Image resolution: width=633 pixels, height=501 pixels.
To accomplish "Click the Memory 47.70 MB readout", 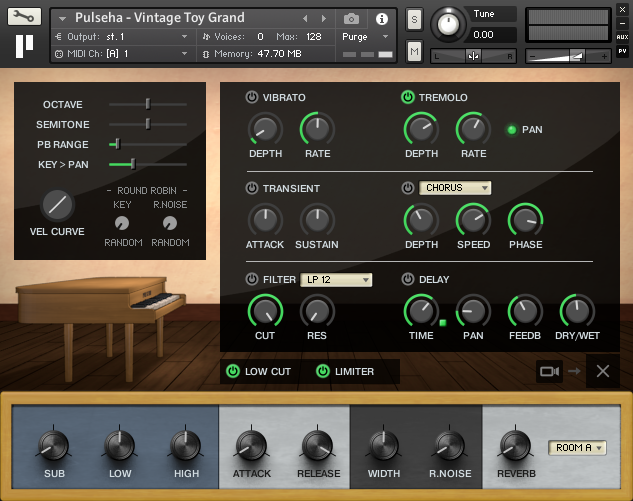I will coord(258,54).
